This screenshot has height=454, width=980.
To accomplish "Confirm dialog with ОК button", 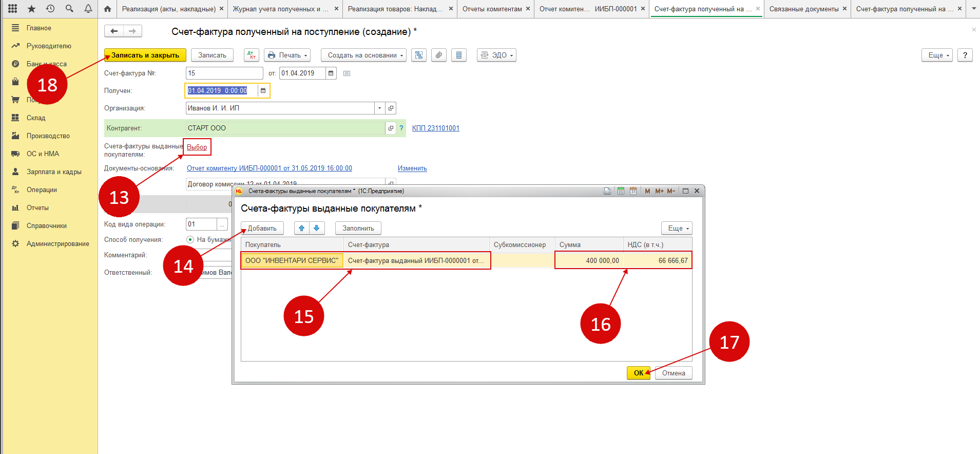I will (639, 373).
